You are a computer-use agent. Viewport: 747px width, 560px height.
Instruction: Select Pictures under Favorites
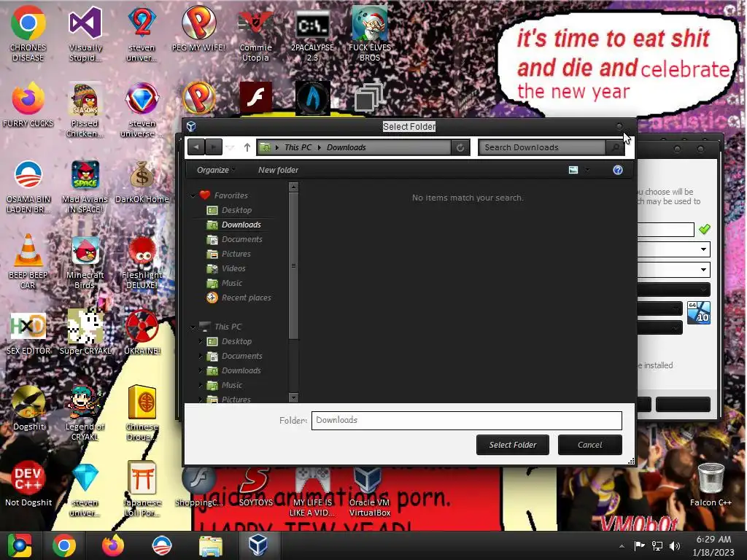pos(236,254)
